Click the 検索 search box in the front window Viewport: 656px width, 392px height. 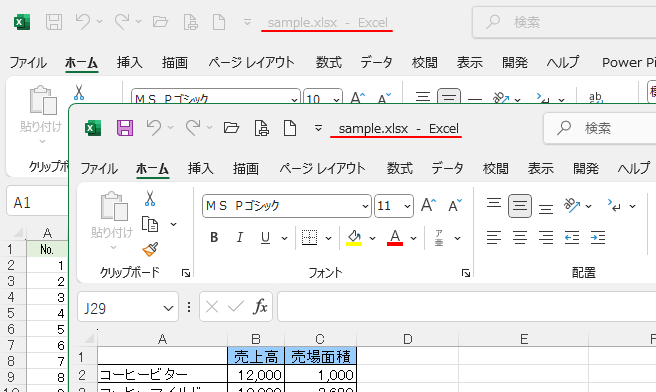pyautogui.click(x=600, y=128)
